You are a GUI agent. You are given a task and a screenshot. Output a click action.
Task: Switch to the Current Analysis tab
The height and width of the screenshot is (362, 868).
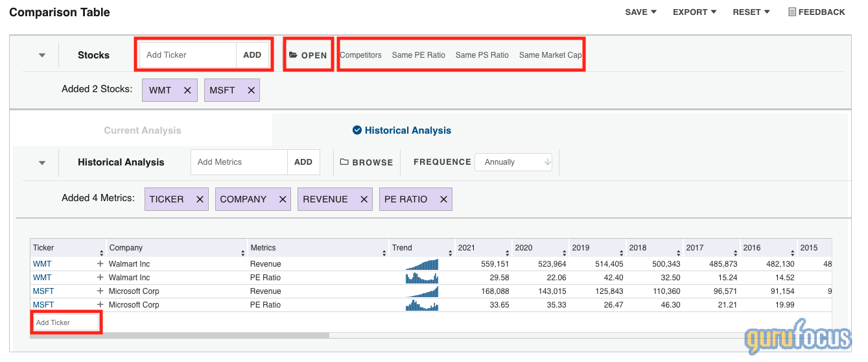coord(143,130)
